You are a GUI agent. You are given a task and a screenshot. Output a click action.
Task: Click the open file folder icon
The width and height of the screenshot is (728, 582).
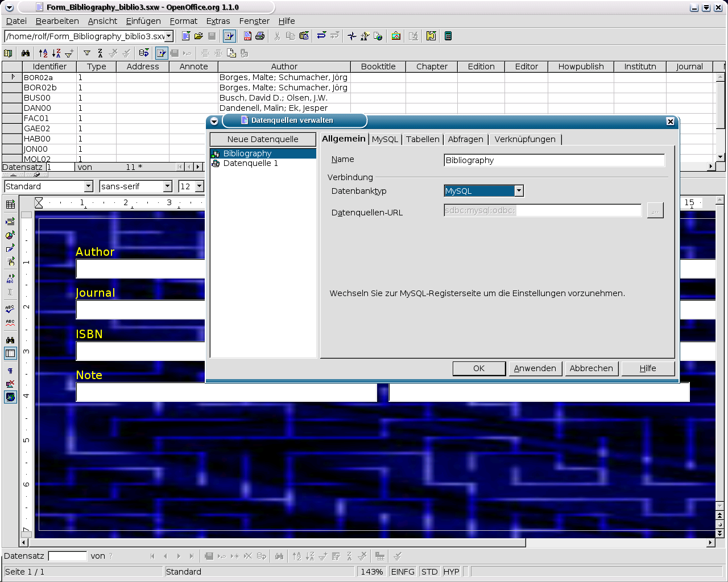[198, 36]
